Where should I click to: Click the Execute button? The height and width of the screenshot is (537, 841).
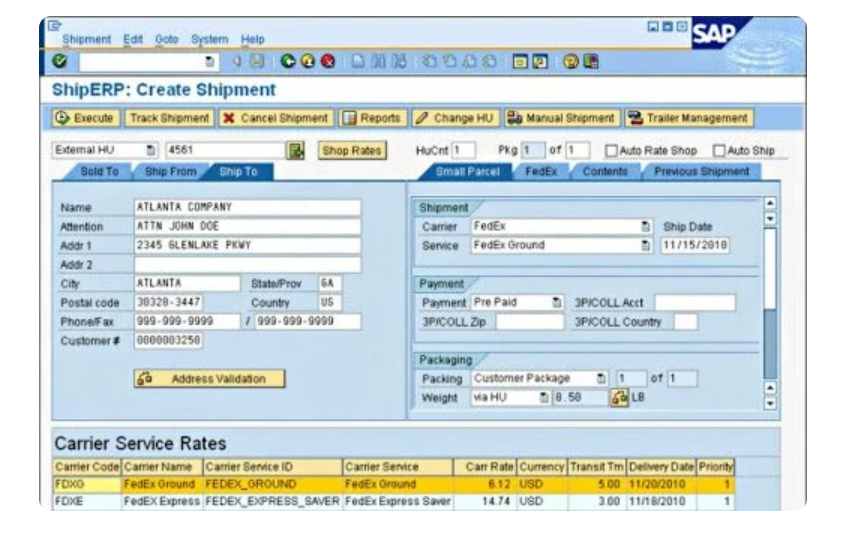click(86, 118)
